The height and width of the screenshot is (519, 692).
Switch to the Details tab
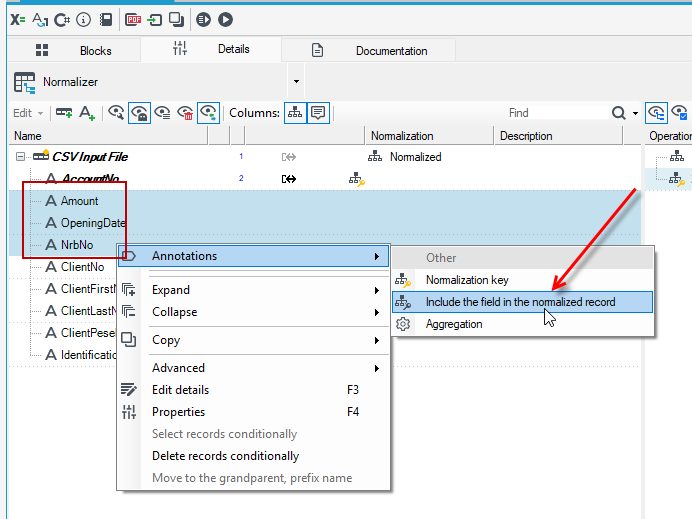coord(211,49)
